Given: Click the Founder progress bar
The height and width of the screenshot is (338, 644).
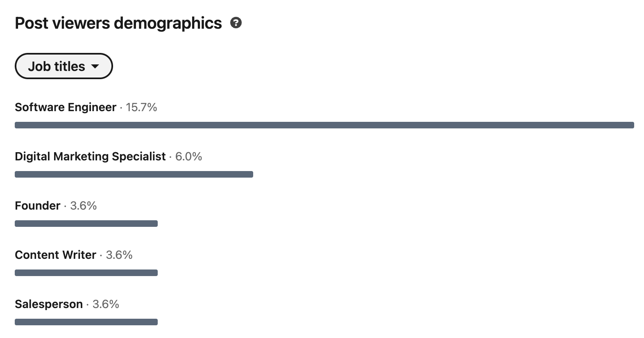Looking at the screenshot, I should [x=86, y=224].
